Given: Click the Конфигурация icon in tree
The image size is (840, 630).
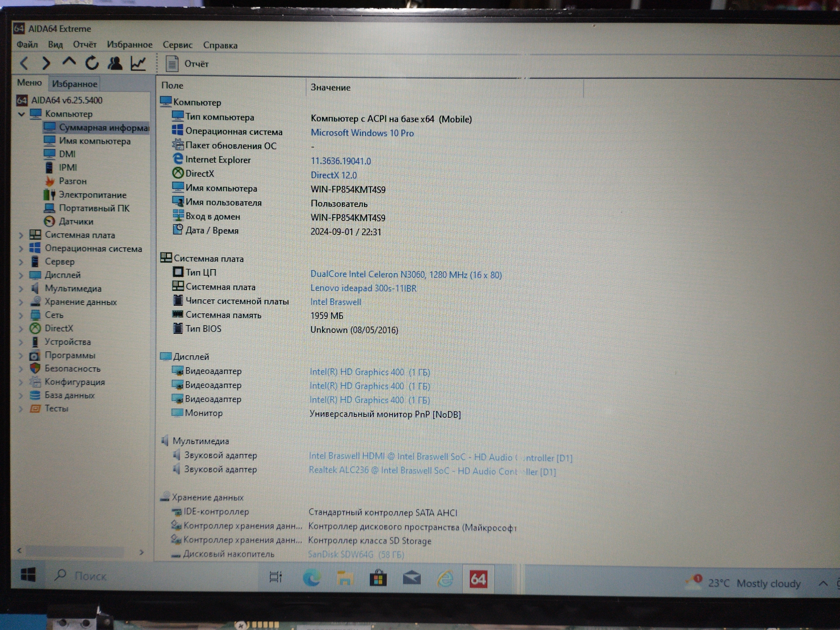Looking at the screenshot, I should (35, 381).
